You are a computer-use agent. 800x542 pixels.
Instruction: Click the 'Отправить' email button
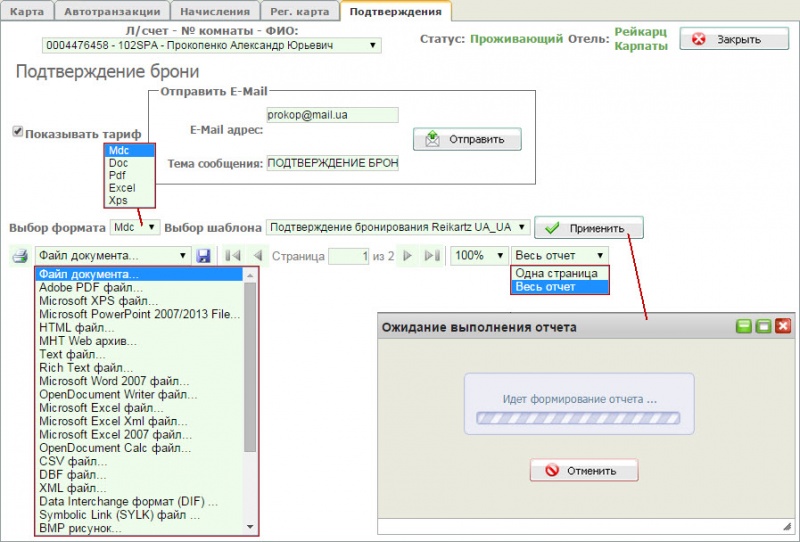(x=467, y=139)
